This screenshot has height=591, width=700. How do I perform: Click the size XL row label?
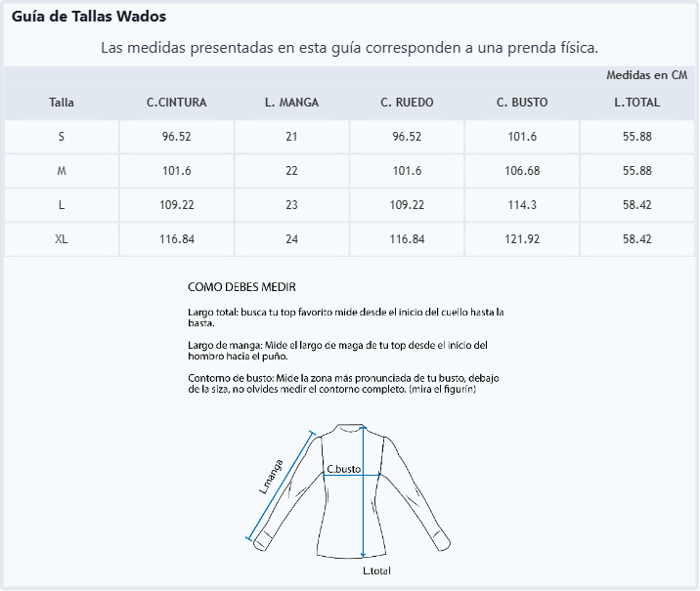pyautogui.click(x=62, y=239)
